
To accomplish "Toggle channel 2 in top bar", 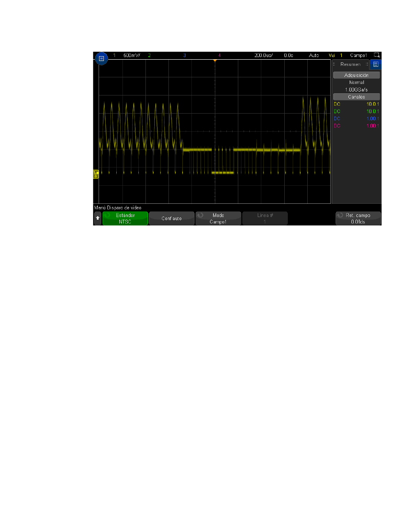I will [x=149, y=55].
